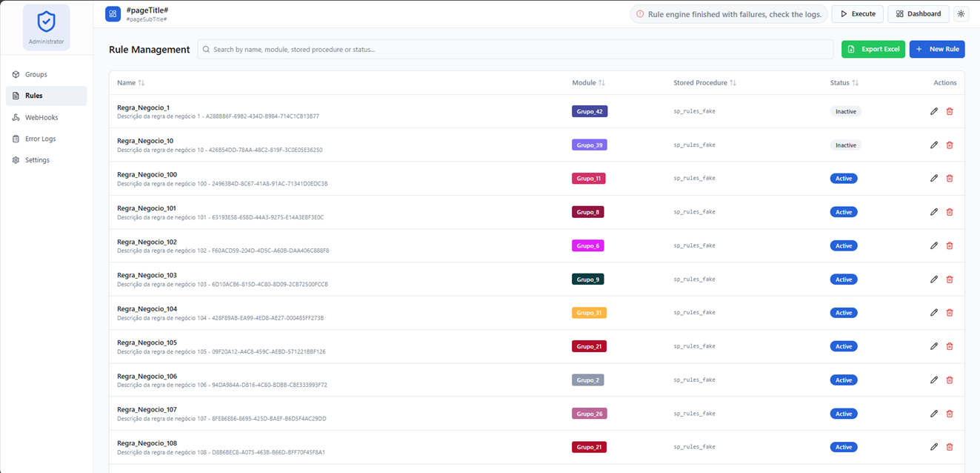Open Settings in the sidebar
Screen dimensions: 980x473
click(46, 160)
